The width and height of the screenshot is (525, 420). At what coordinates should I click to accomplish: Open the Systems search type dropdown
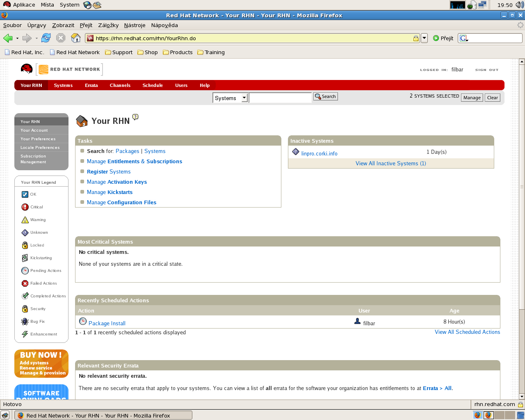231,98
